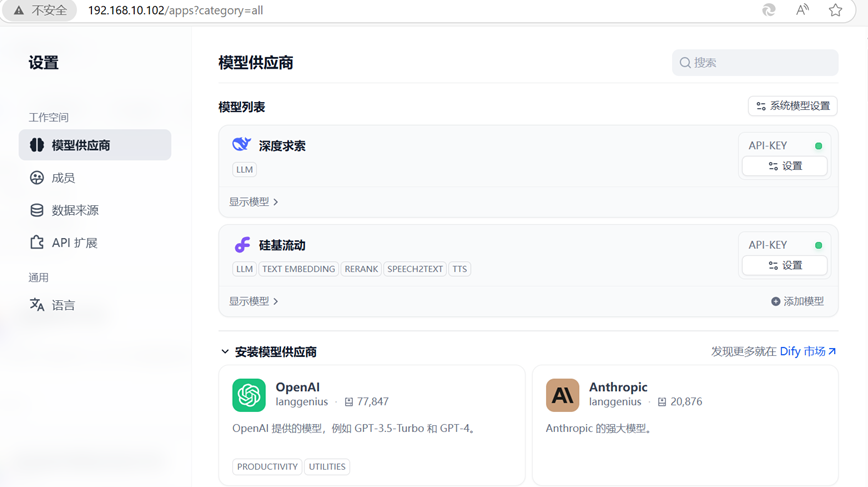The width and height of the screenshot is (868, 487).
Task: Open the Anthropic provider card title
Action: (x=618, y=387)
